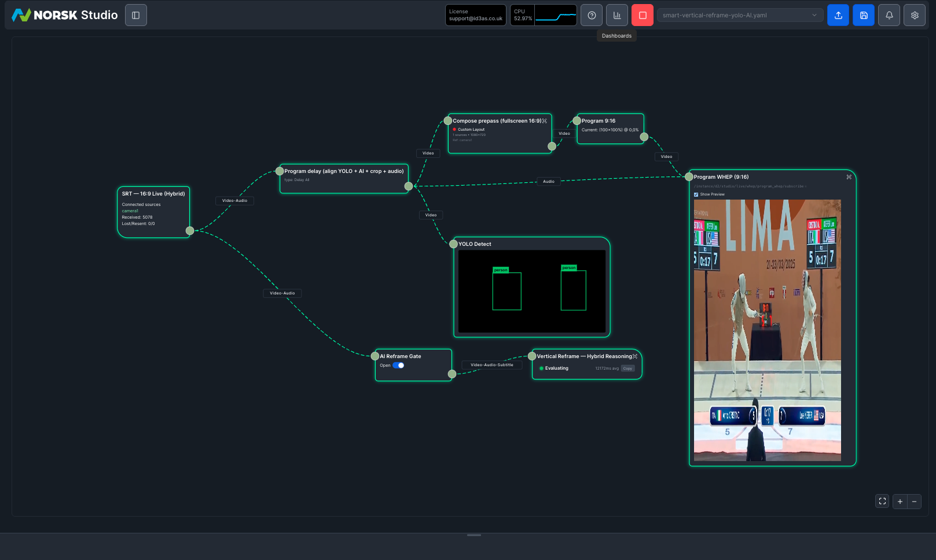Select the YOLO Detect node title

[x=475, y=244]
